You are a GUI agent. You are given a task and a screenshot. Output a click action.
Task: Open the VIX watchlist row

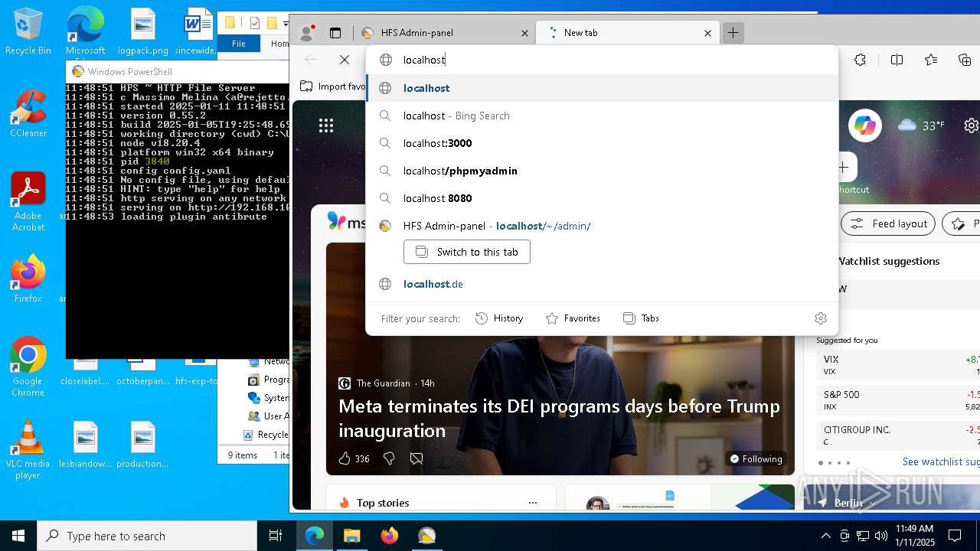coord(898,364)
